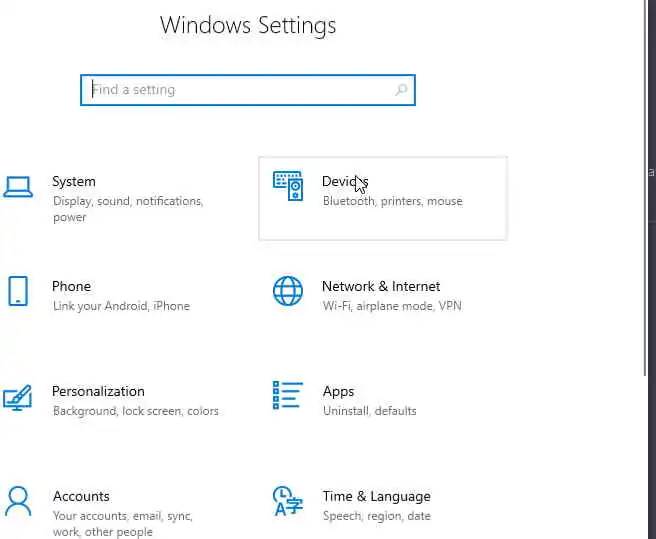Click 'Link your Android, iPhone' description

(121, 306)
